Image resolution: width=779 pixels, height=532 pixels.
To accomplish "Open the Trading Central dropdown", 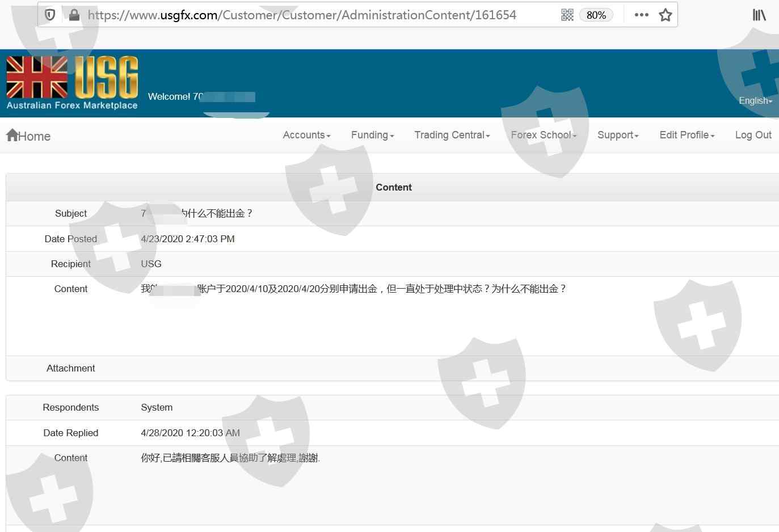I will tap(452, 135).
